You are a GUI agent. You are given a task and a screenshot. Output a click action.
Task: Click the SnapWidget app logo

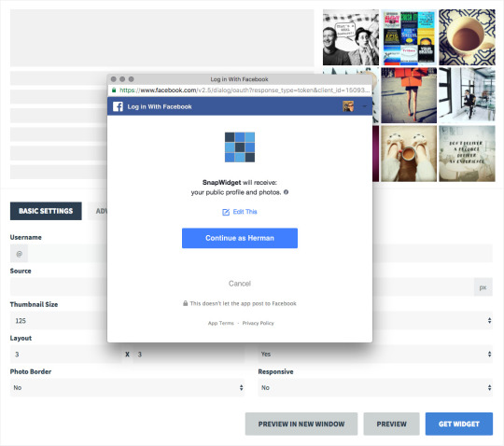(x=240, y=147)
